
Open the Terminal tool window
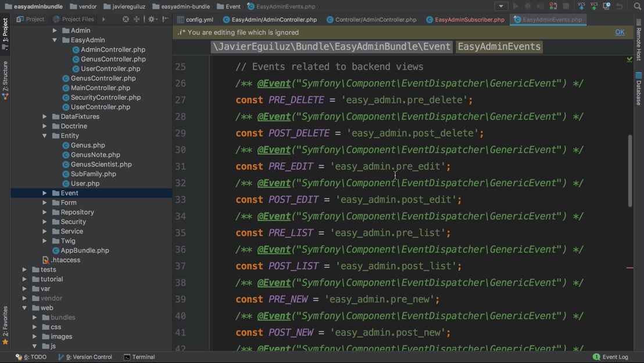(x=139, y=357)
